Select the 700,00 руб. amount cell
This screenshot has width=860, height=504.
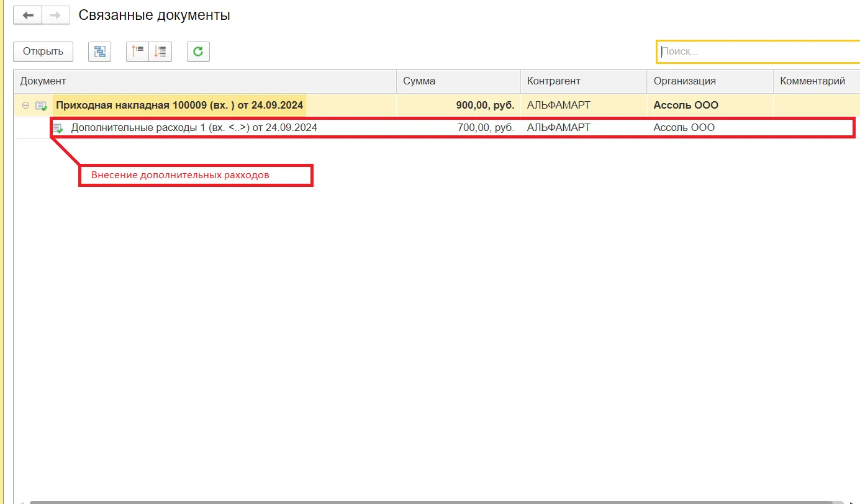pos(458,128)
